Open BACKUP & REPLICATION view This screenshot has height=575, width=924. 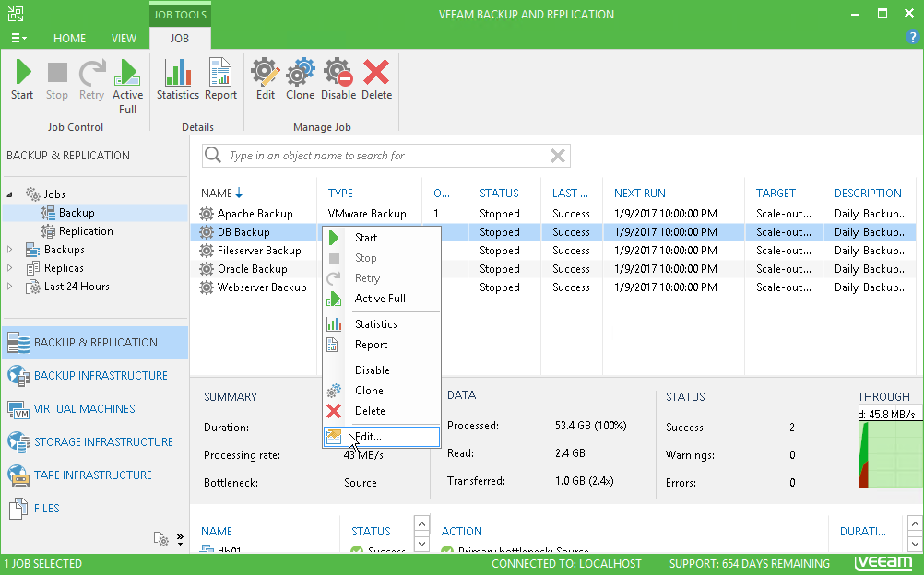95,342
